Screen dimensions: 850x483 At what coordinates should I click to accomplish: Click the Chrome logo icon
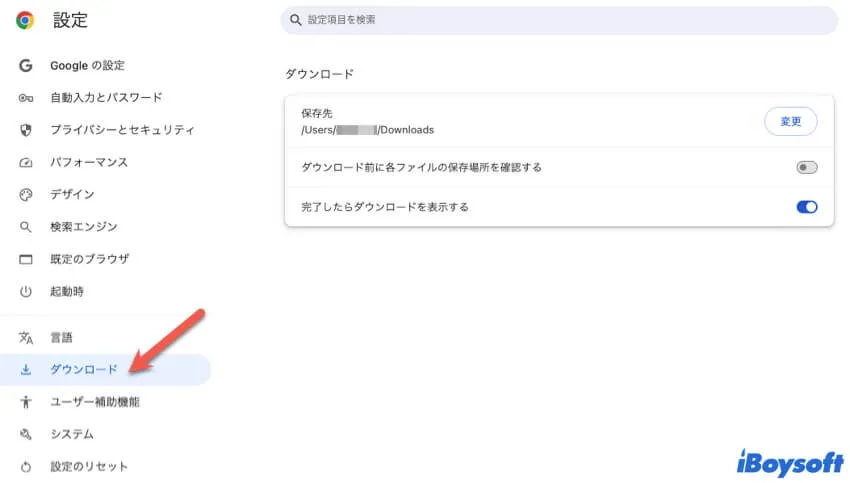tap(25, 20)
